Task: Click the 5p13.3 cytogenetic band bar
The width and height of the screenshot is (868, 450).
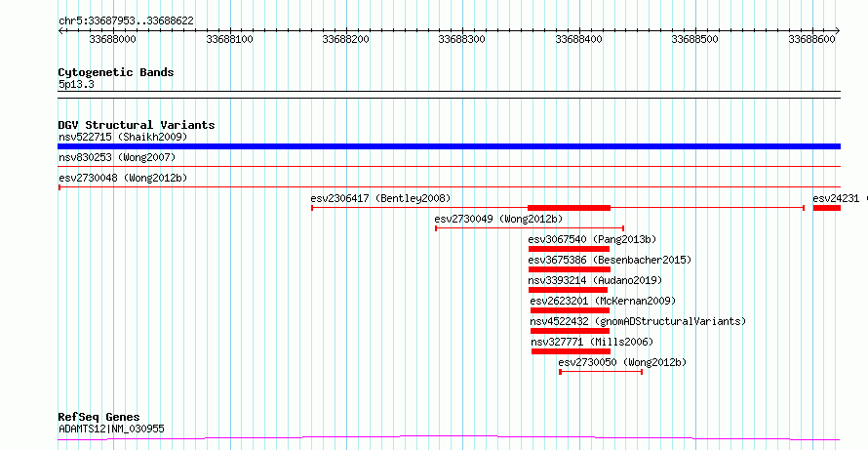Action: click(x=449, y=95)
